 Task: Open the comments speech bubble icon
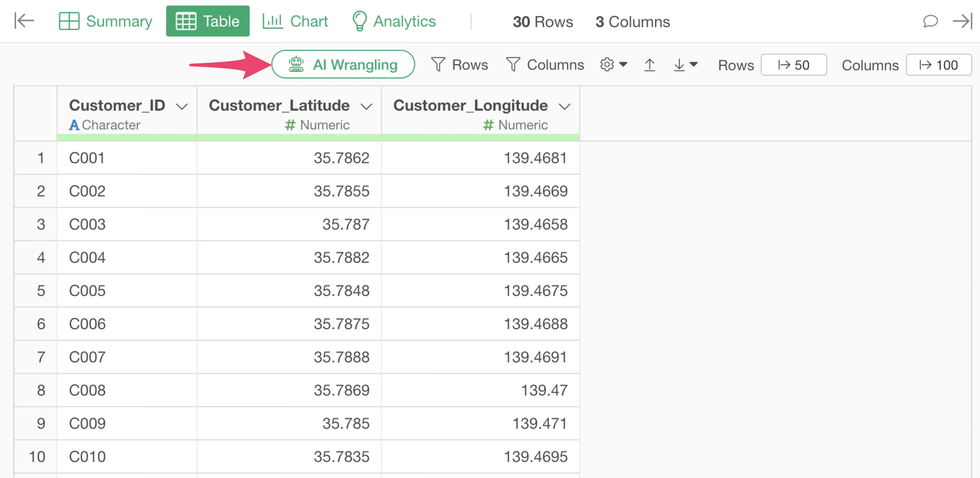click(x=930, y=21)
